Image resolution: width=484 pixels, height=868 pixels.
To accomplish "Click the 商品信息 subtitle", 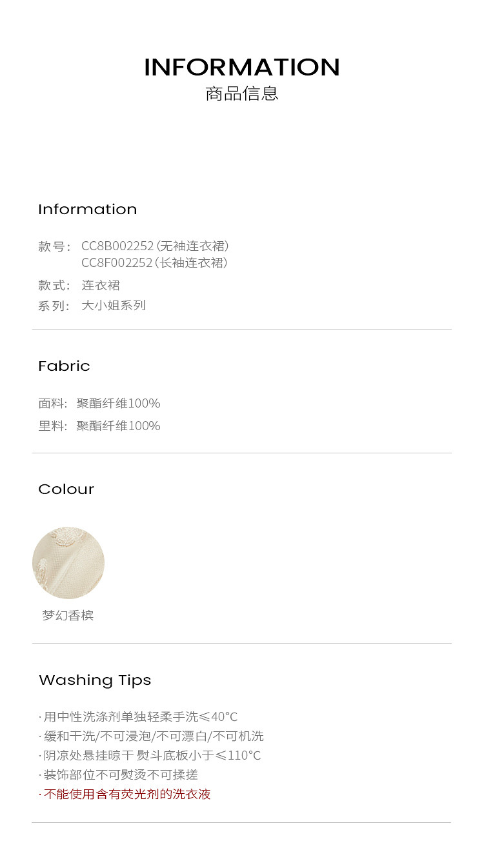I will (x=241, y=94).
